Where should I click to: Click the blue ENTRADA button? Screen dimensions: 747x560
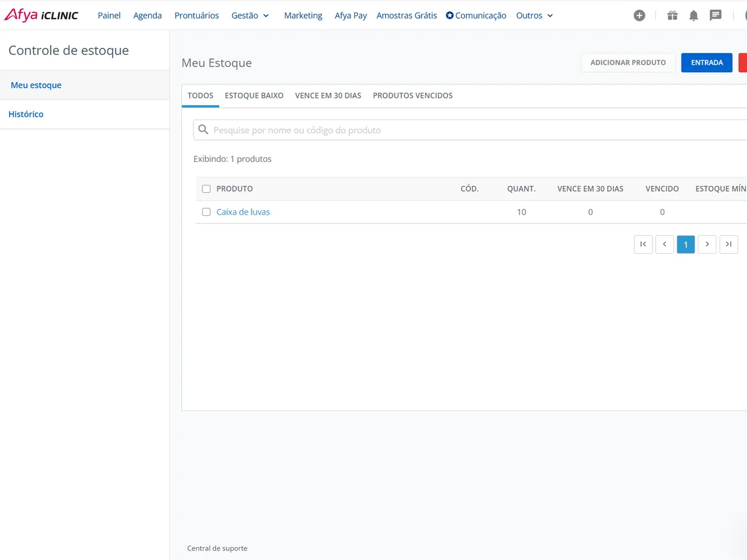pyautogui.click(x=707, y=63)
